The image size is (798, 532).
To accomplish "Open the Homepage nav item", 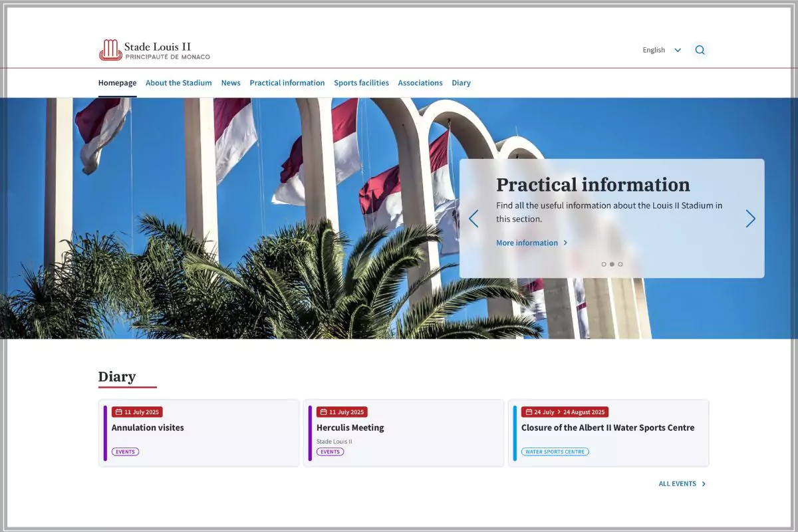I will click(x=118, y=83).
